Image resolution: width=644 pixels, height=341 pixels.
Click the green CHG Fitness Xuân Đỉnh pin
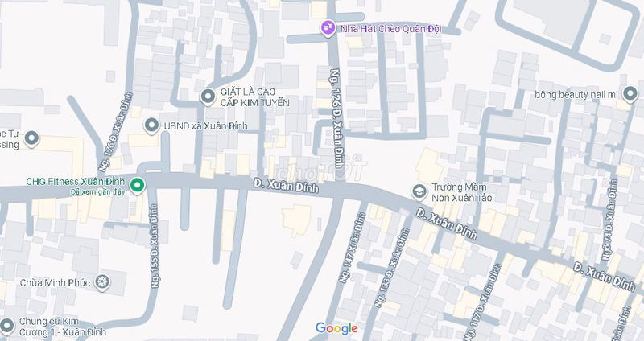coord(137,185)
